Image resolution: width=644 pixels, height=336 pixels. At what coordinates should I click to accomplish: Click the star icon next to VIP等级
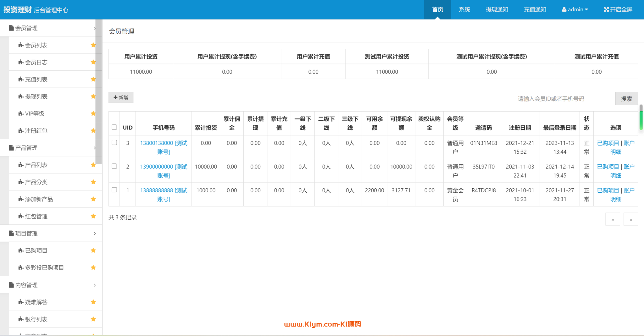click(x=93, y=113)
